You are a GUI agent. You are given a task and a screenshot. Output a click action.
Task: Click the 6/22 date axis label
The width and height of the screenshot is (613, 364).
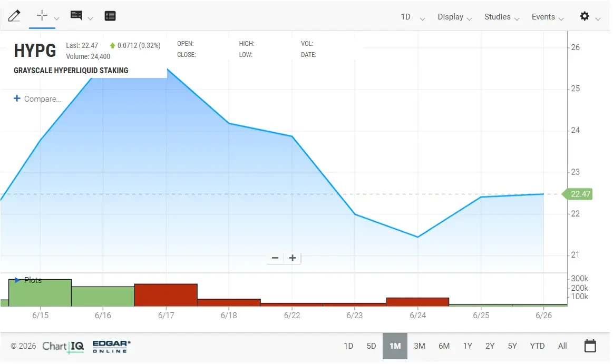pos(291,315)
